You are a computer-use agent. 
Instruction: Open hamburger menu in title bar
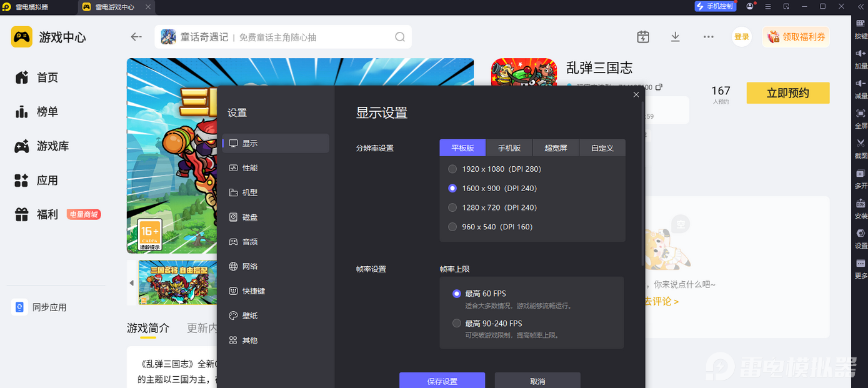click(768, 6)
